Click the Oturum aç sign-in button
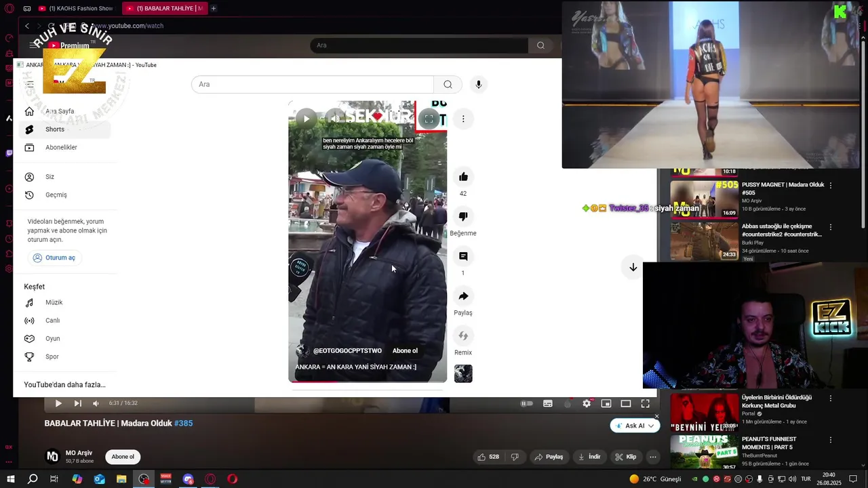 coord(54,258)
